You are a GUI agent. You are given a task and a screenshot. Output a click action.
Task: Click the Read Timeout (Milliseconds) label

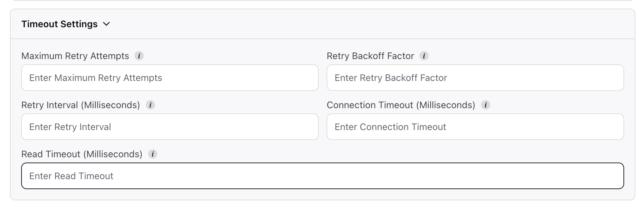(x=82, y=154)
